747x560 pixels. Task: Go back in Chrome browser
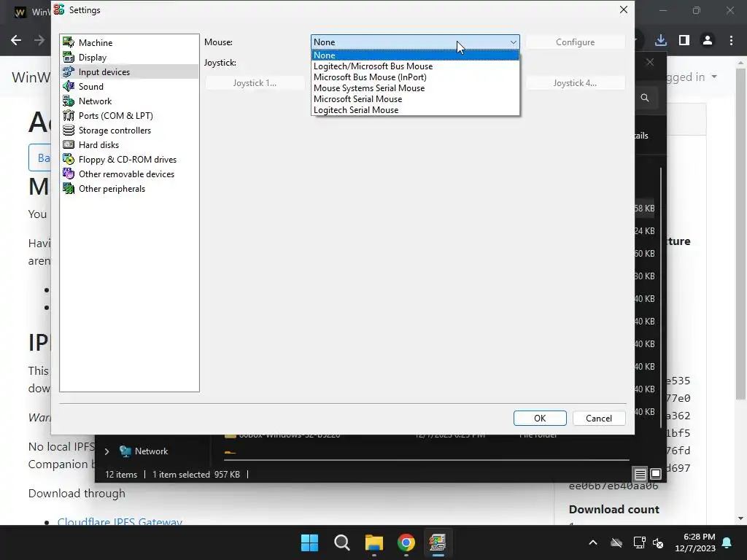[x=16, y=41]
